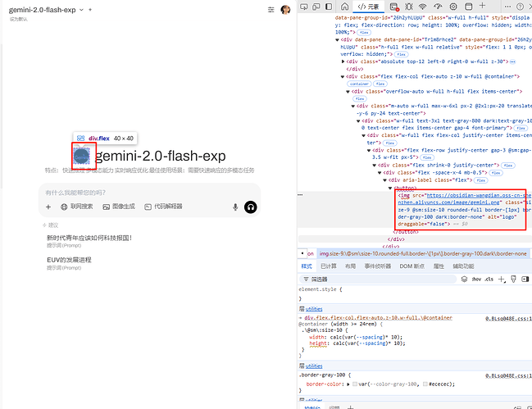Image resolution: width=532 pixels, height=409 pixels.
Task: Click the Gemini logo image beside the model title
Action: [81, 156]
